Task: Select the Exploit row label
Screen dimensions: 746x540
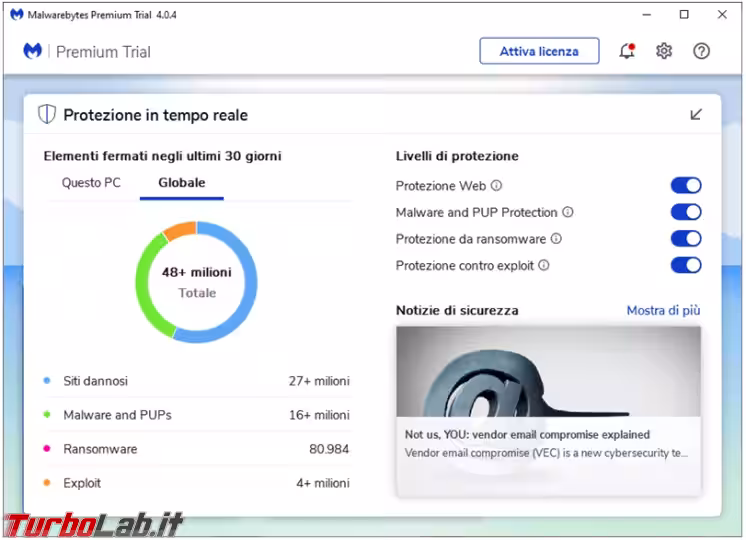Action: coord(82,483)
